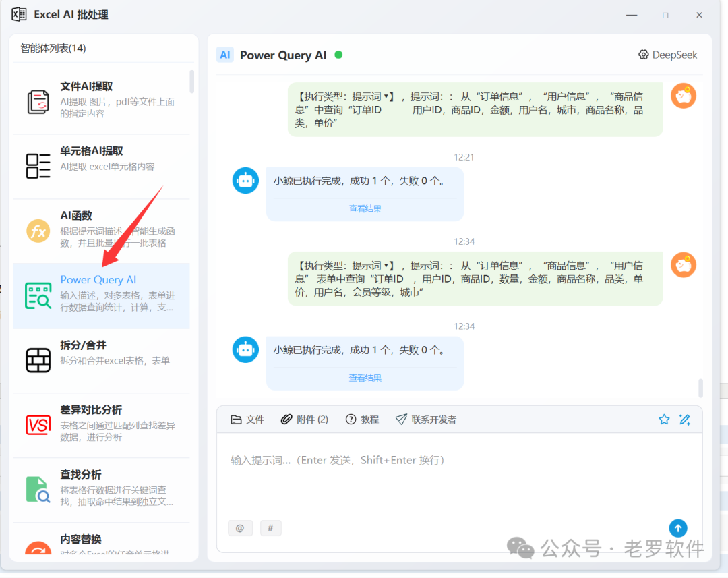The image size is (728, 578).
Task: Click the favorites star icon
Action: pos(664,420)
